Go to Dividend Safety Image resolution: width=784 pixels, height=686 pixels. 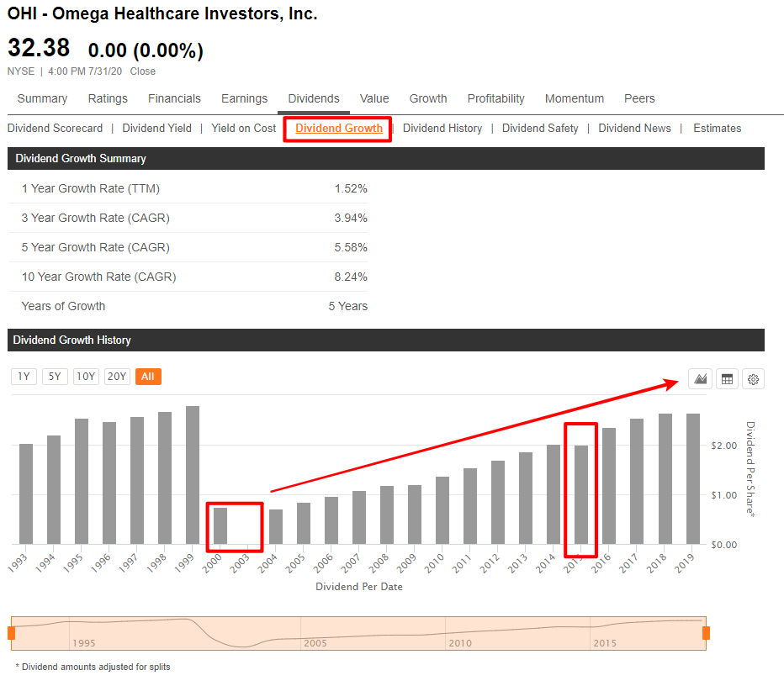point(540,129)
